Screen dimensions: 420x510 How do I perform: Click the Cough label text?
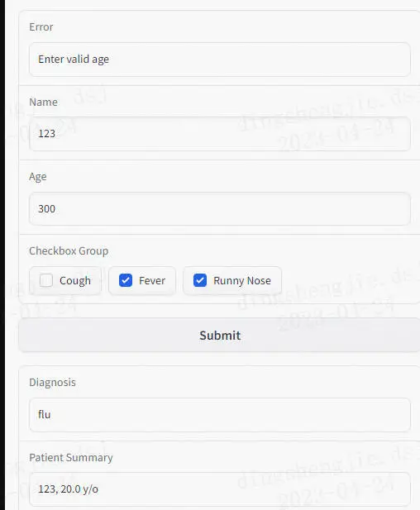click(75, 281)
